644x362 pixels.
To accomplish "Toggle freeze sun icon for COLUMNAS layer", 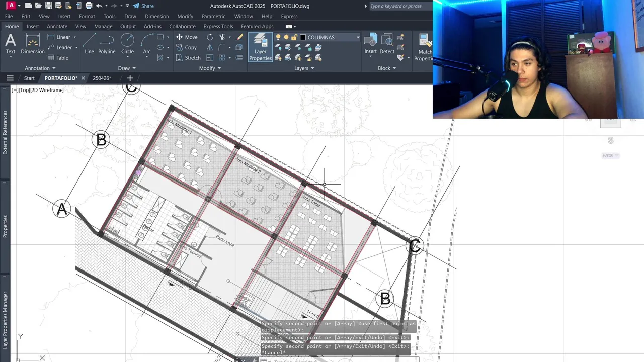I will click(x=286, y=37).
